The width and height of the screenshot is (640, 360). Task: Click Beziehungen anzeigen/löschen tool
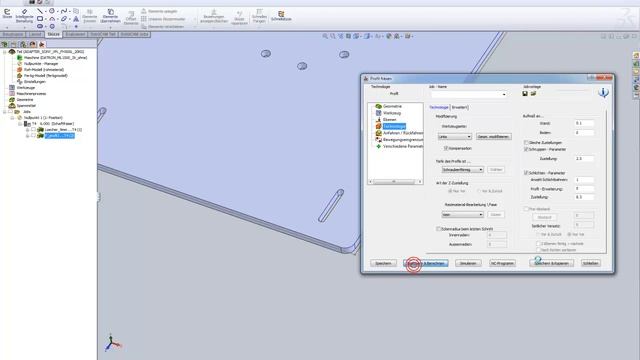click(x=213, y=16)
